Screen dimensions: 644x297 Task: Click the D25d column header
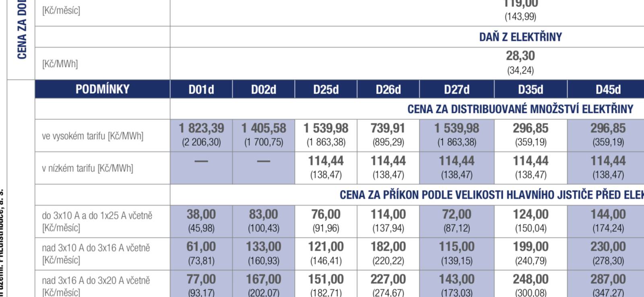(326, 89)
